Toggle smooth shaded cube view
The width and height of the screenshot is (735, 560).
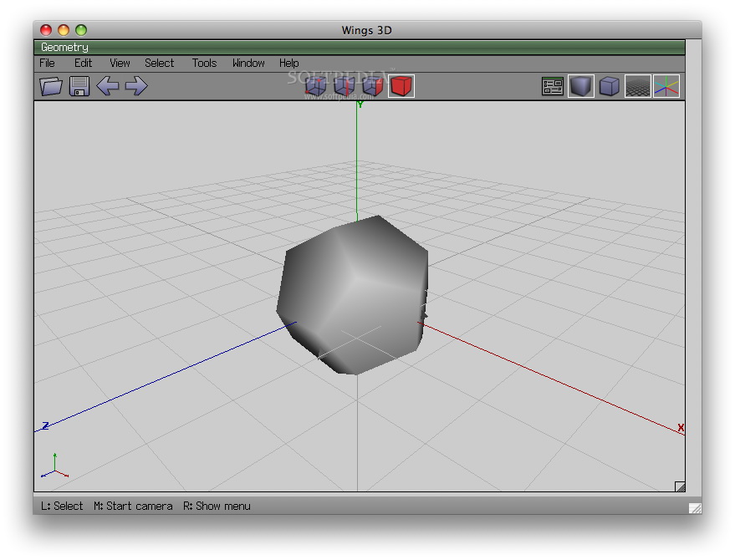(581, 86)
